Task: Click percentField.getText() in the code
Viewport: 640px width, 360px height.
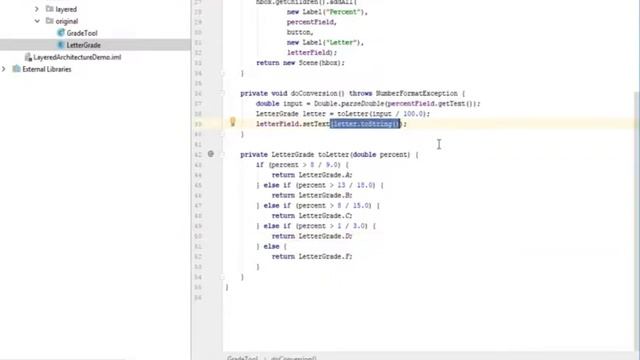Action: click(432, 104)
